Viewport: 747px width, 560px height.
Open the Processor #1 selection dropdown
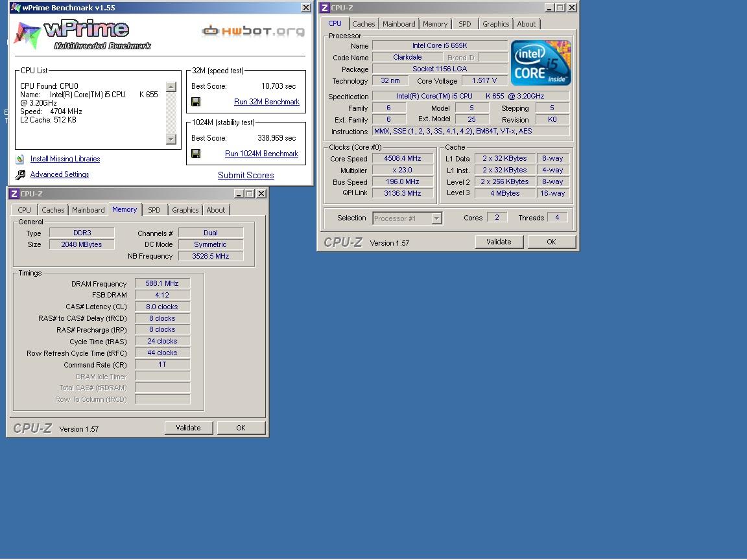point(436,218)
